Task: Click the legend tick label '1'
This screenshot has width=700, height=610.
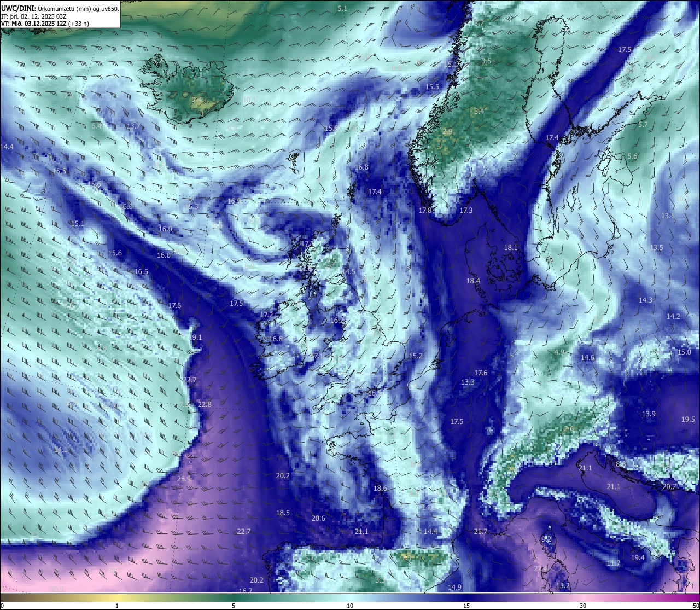Action: 117,606
